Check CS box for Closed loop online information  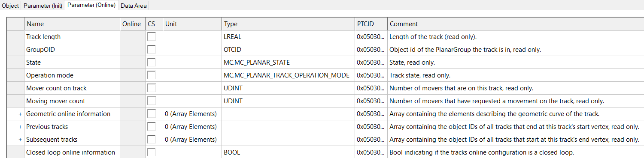[x=152, y=152]
